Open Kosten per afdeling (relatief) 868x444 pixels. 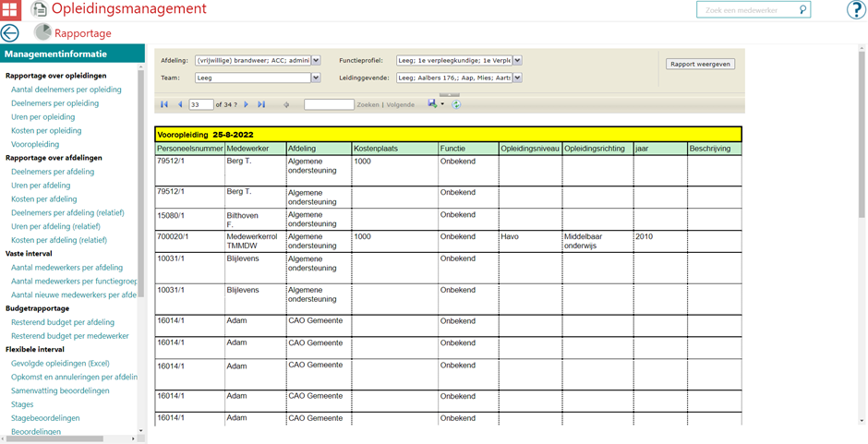click(x=59, y=240)
